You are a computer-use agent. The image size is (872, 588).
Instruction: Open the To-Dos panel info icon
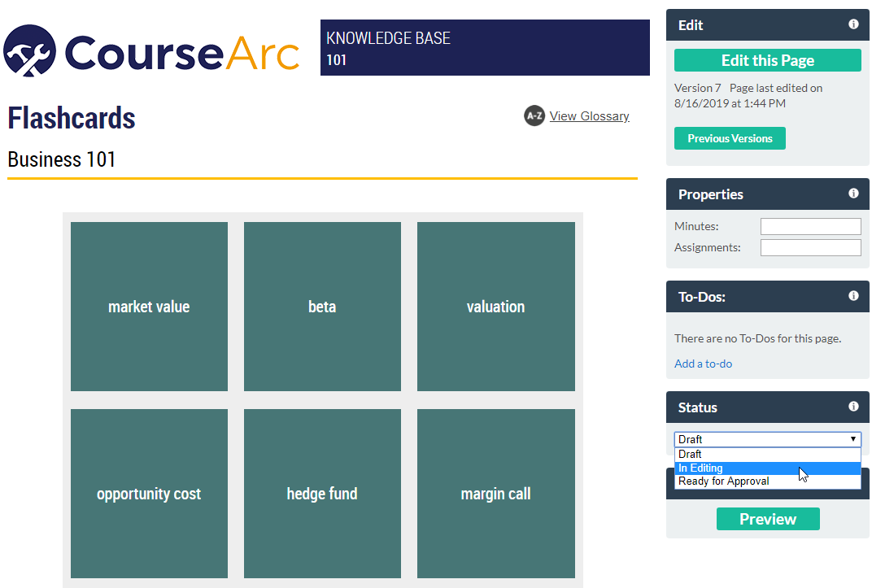coord(853,296)
